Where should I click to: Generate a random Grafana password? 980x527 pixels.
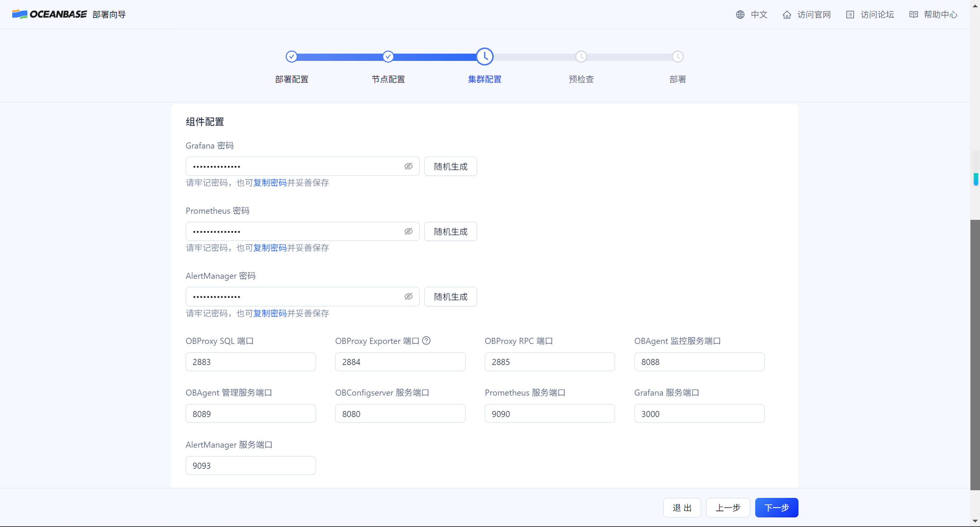point(450,166)
